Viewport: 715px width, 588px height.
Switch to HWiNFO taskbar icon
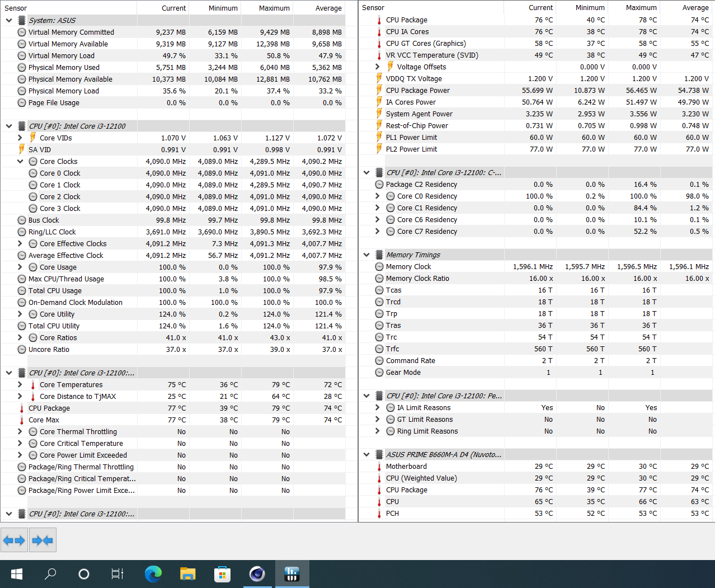coord(292,574)
